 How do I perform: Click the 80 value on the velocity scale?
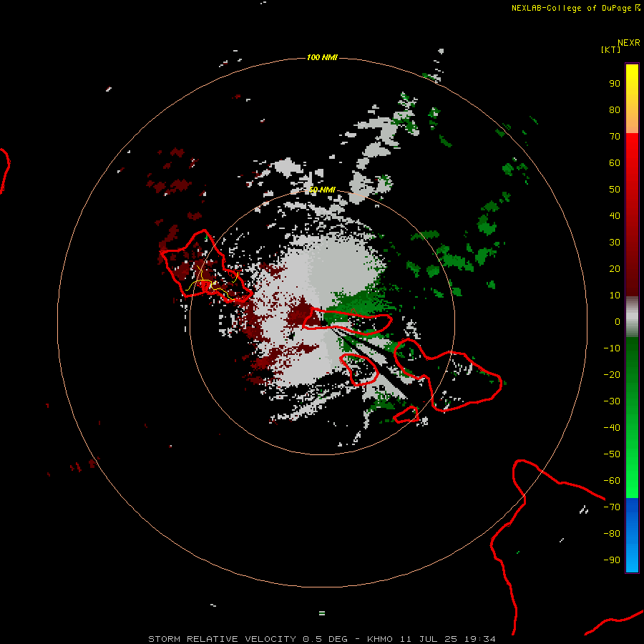coord(615,109)
